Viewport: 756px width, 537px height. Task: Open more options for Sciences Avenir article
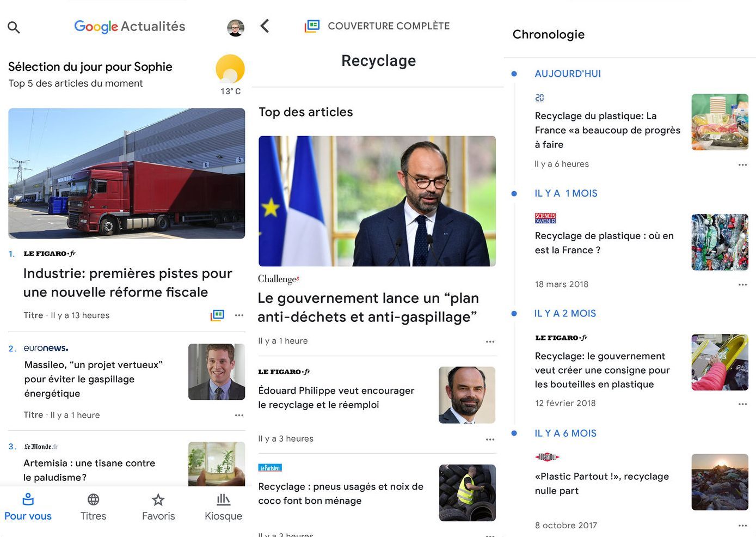point(742,284)
